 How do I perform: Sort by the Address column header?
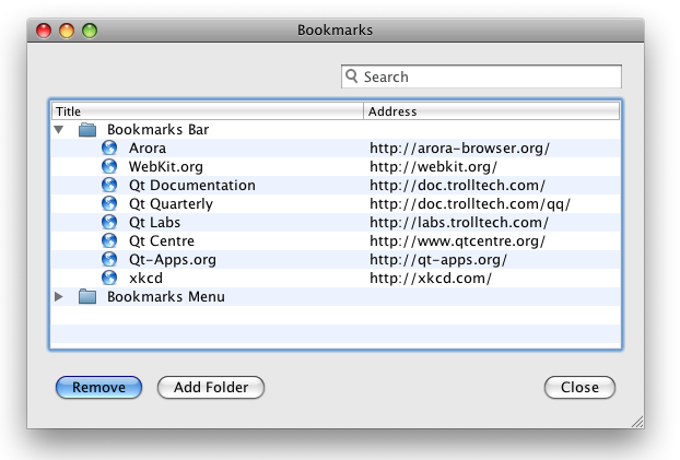coord(491,111)
